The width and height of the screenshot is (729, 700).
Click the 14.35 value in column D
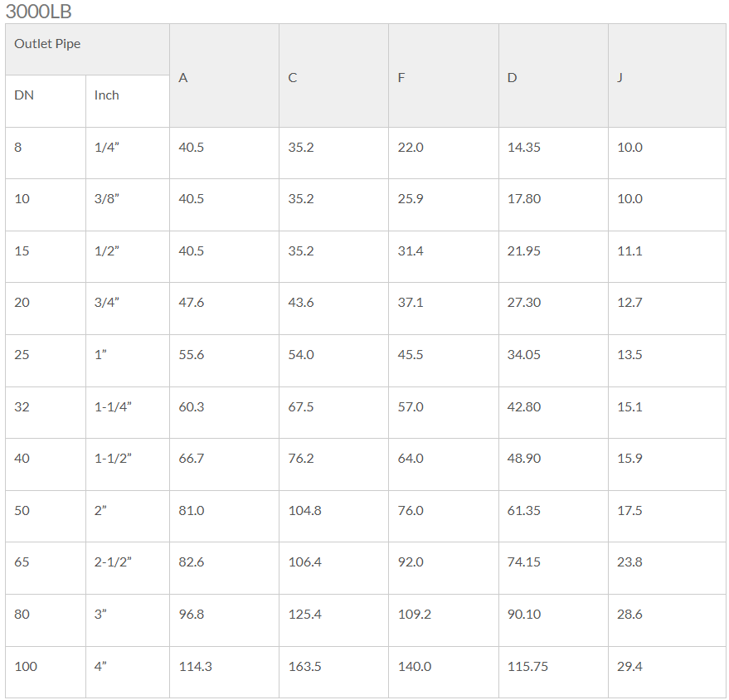tap(553, 153)
